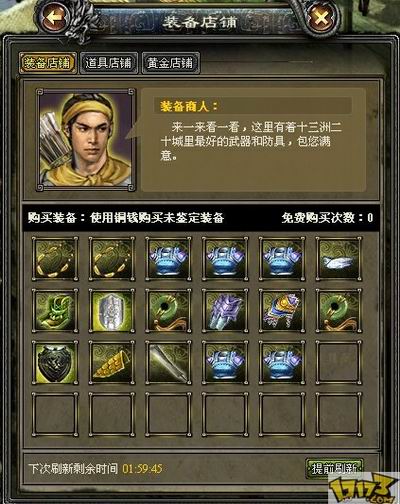This screenshot has width=400, height=504.
Task: Click the refresh countdown timer 01:59:45
Action: tap(142, 469)
